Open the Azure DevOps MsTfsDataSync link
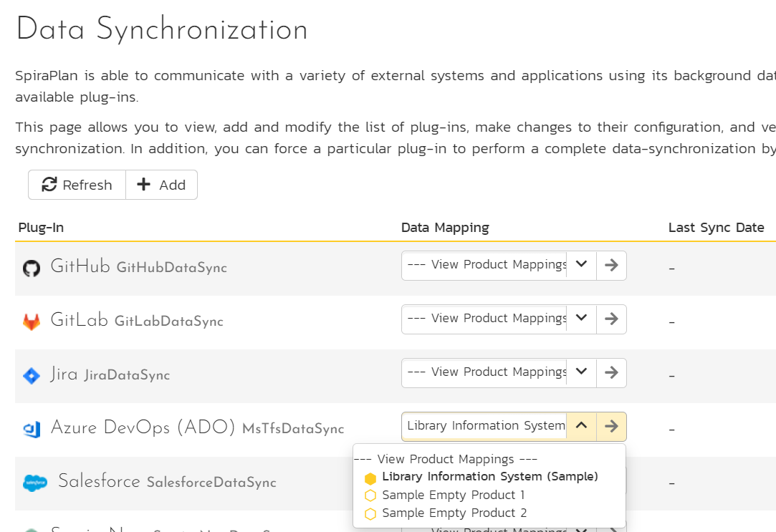 coord(198,427)
